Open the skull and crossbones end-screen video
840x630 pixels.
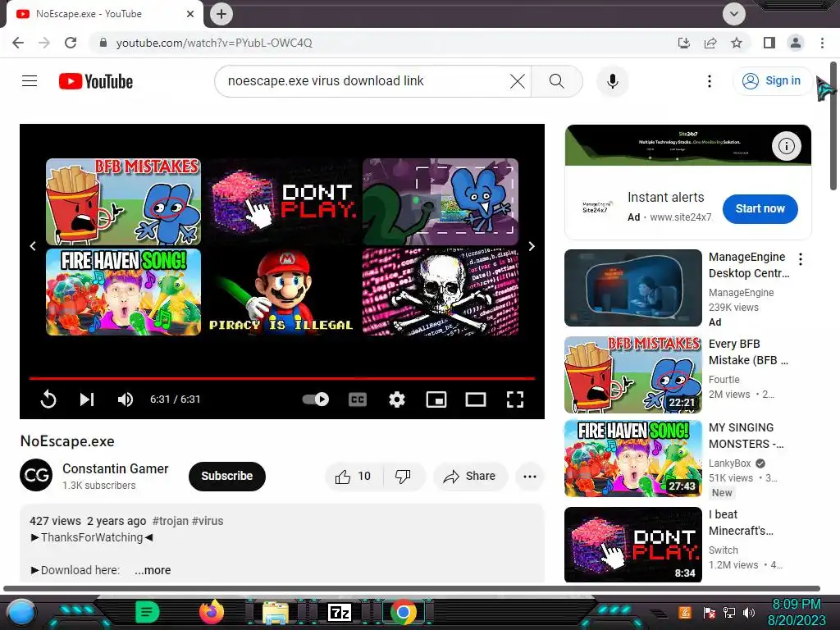[x=441, y=292]
